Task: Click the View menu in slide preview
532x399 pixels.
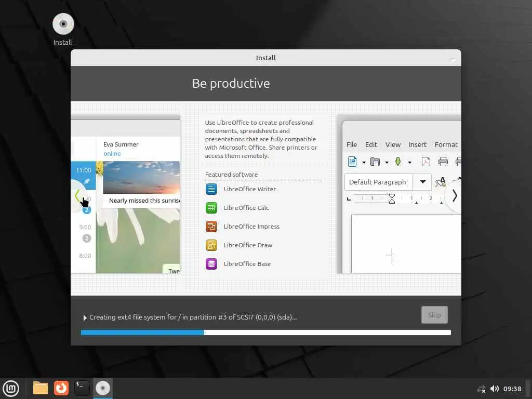Action: pos(393,144)
